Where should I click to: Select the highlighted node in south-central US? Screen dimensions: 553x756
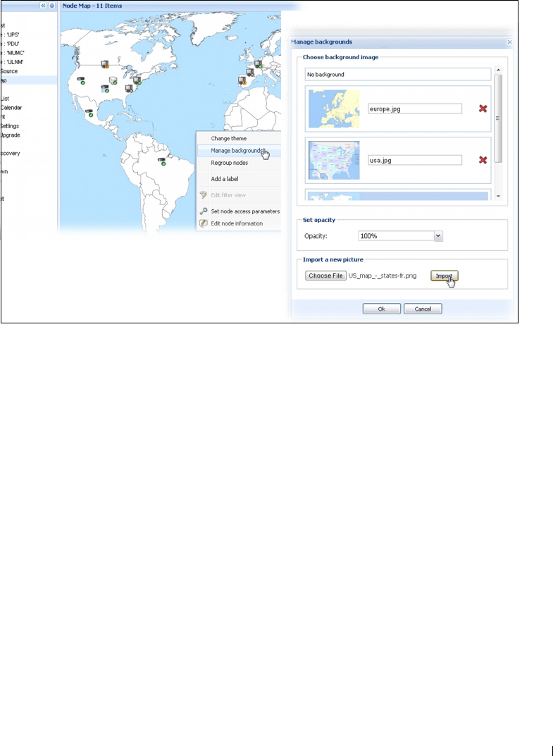coord(105,89)
